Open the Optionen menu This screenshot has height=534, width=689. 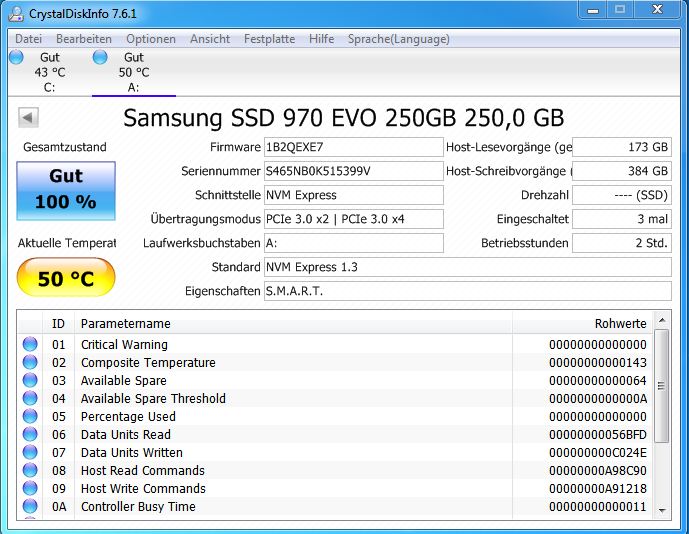click(x=151, y=39)
